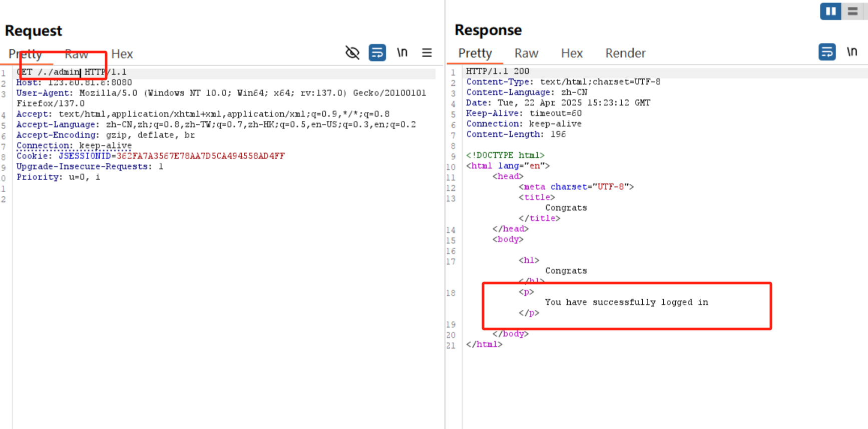The height and width of the screenshot is (429, 868).
Task: Click the JSESSIONID cookie value
Action: (x=200, y=156)
